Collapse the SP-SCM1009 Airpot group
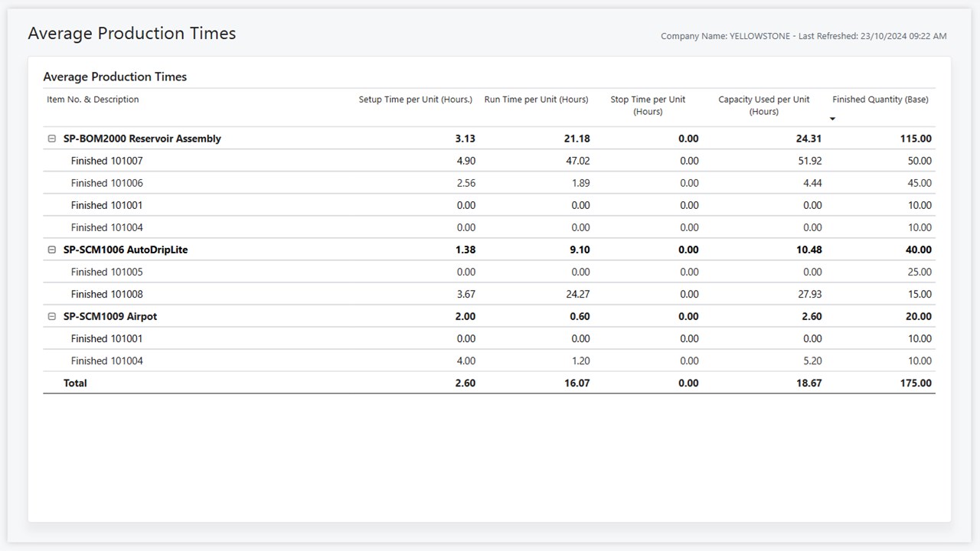The height and width of the screenshot is (551, 980). 52,317
